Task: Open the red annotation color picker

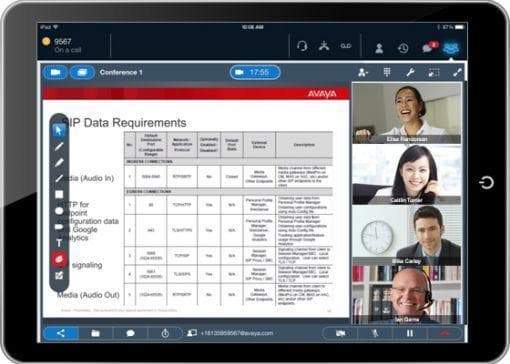Action: tap(59, 259)
